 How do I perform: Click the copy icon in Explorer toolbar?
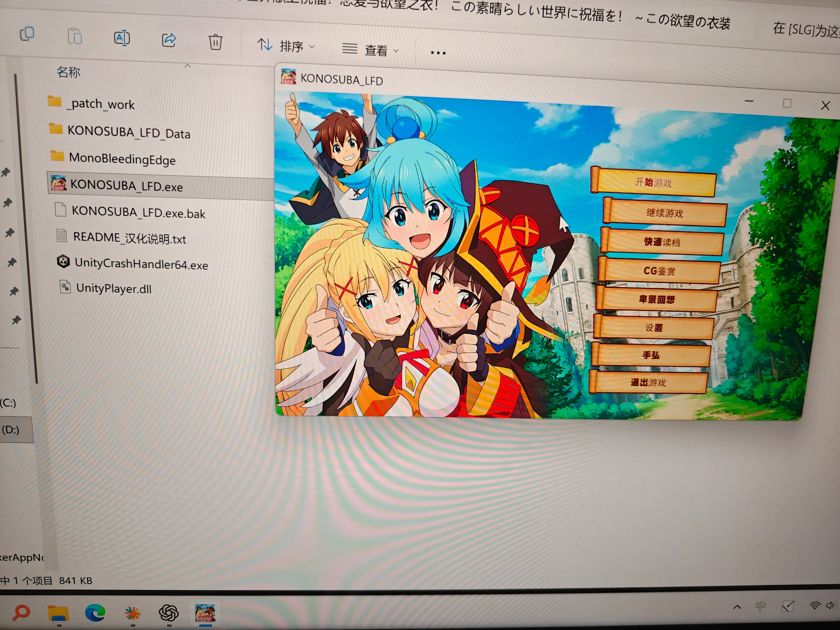coord(27,34)
